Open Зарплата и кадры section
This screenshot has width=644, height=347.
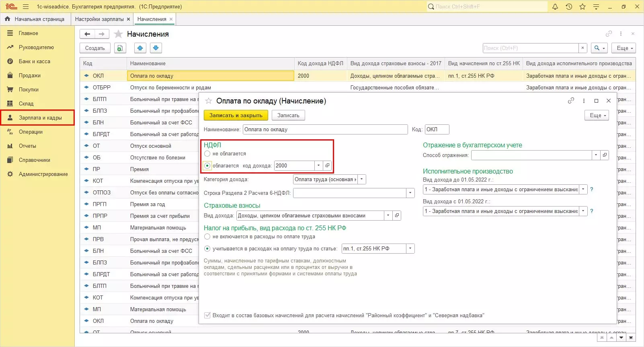tap(37, 118)
